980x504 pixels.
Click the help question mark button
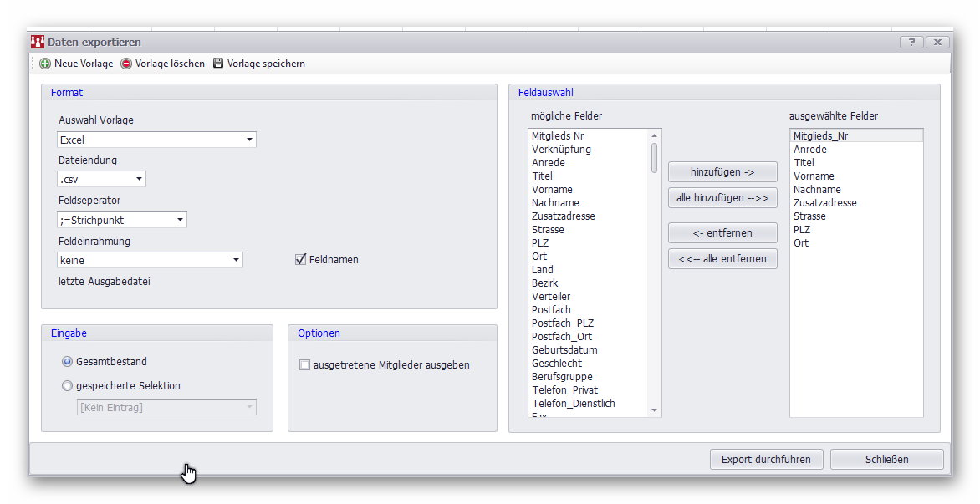[x=911, y=42]
